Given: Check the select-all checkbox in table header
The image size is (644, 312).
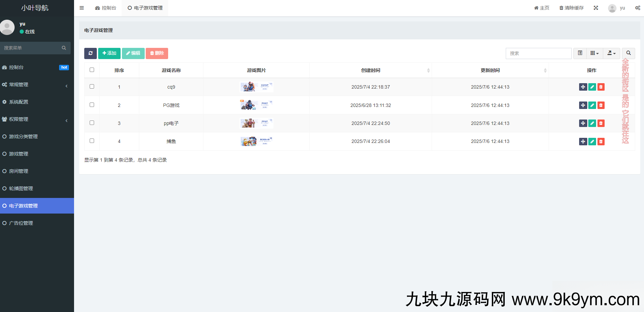Looking at the screenshot, I should coord(92,70).
